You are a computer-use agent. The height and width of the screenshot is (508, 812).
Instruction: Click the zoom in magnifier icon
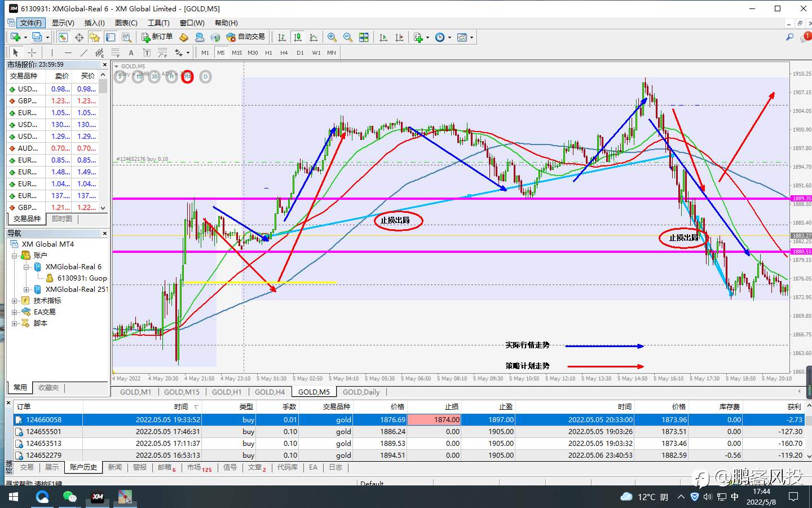tap(332, 37)
